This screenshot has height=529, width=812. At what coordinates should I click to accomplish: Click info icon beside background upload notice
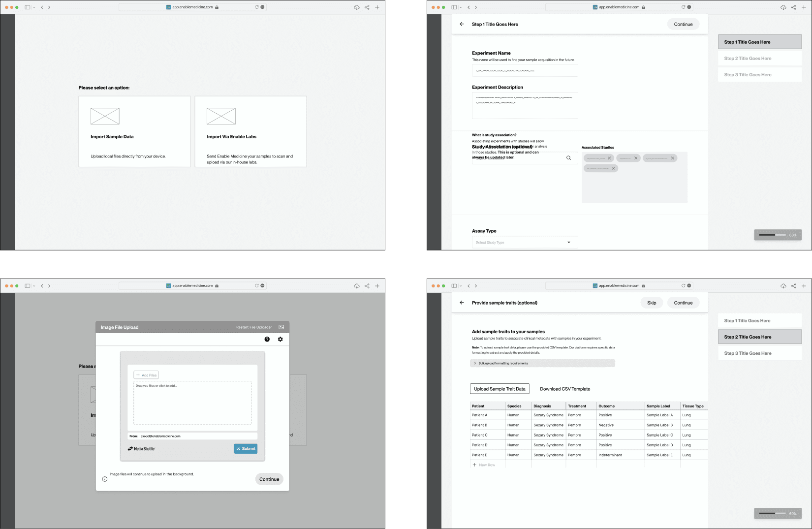105,479
